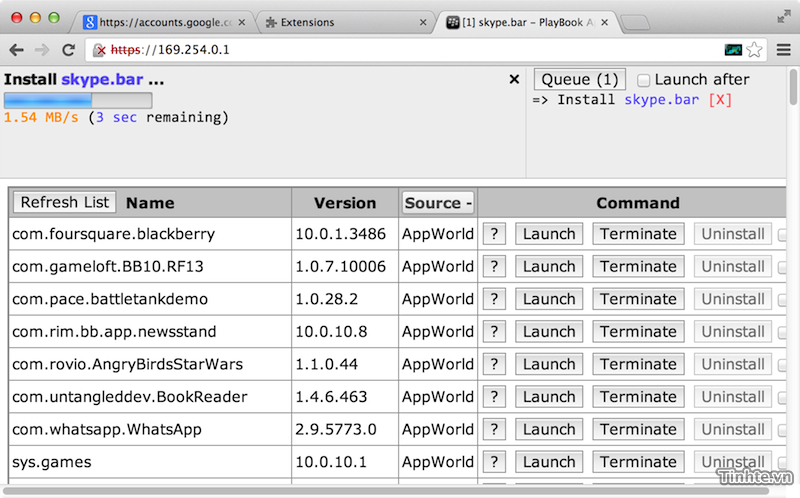Click the skype.bar link in the queue
Image resolution: width=800 pixels, height=498 pixels.
tap(662, 99)
